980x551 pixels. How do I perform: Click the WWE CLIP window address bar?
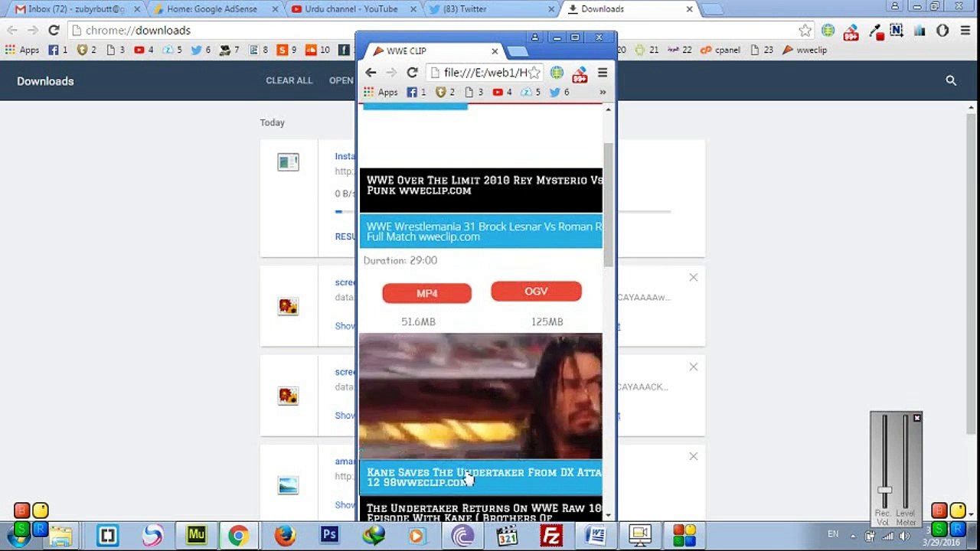485,73
